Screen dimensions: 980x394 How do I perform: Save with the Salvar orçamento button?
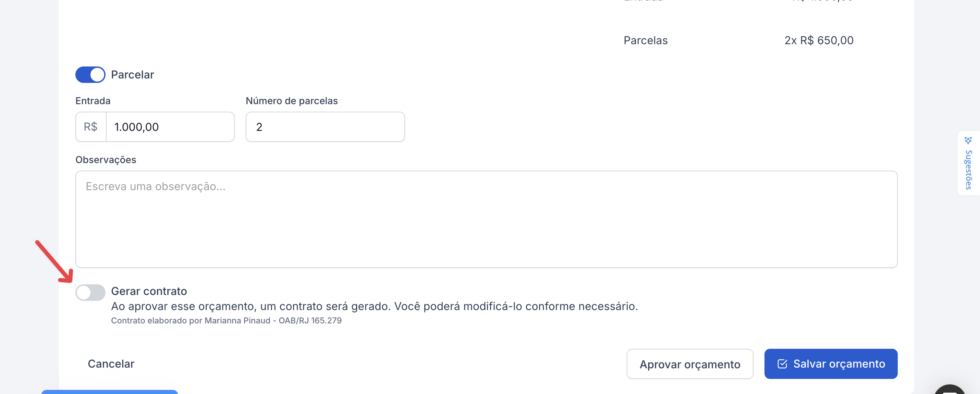[x=831, y=364]
